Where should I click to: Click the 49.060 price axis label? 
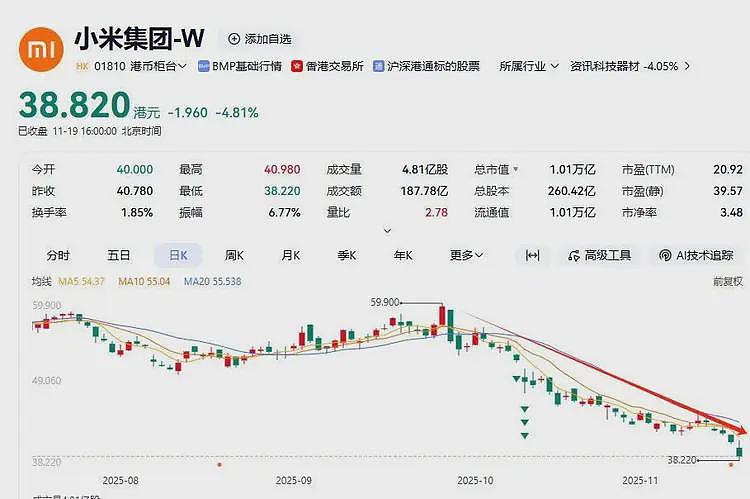pos(47,380)
